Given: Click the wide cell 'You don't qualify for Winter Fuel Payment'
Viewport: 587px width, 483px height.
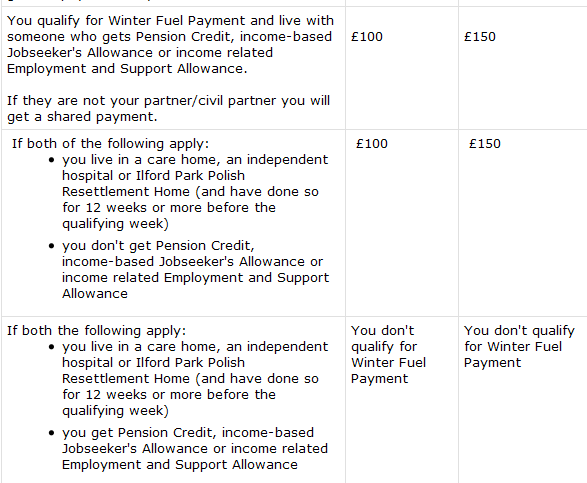Looking at the screenshot, I should [x=519, y=347].
